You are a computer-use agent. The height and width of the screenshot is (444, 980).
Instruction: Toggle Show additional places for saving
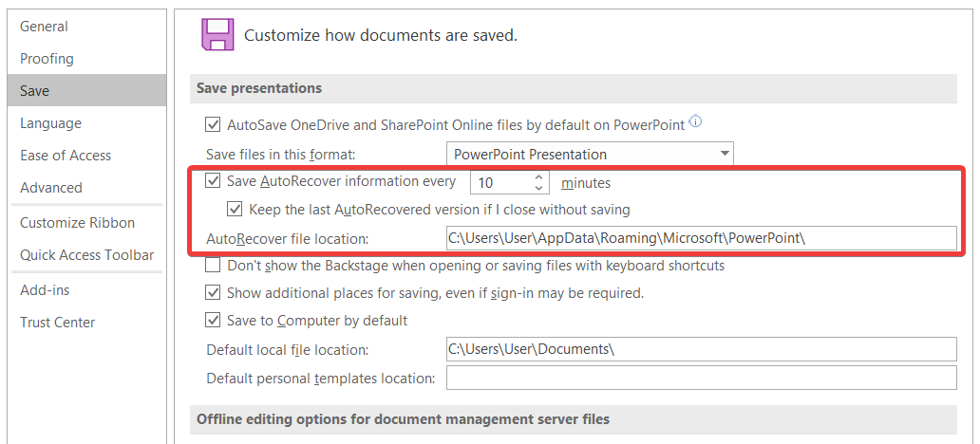pos(214,293)
